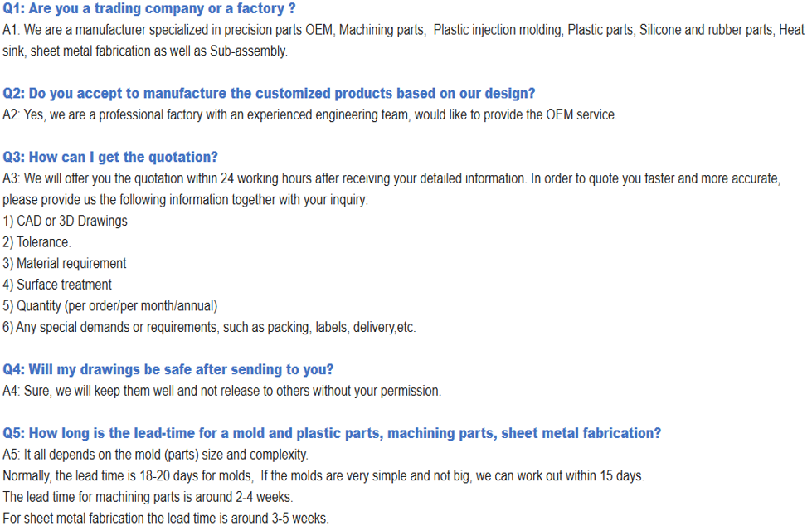The image size is (812, 531).
Task: Click the line asking for inquiry information
Action: point(185,200)
